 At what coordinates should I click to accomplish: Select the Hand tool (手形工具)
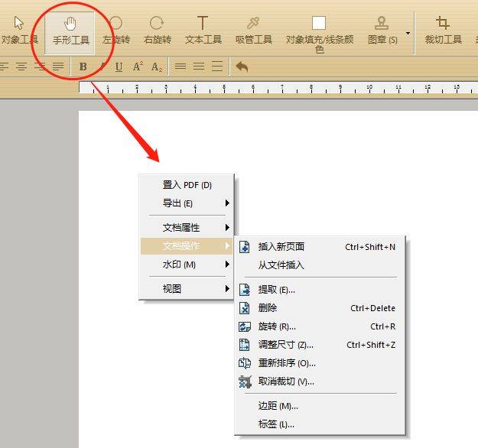pos(70,32)
